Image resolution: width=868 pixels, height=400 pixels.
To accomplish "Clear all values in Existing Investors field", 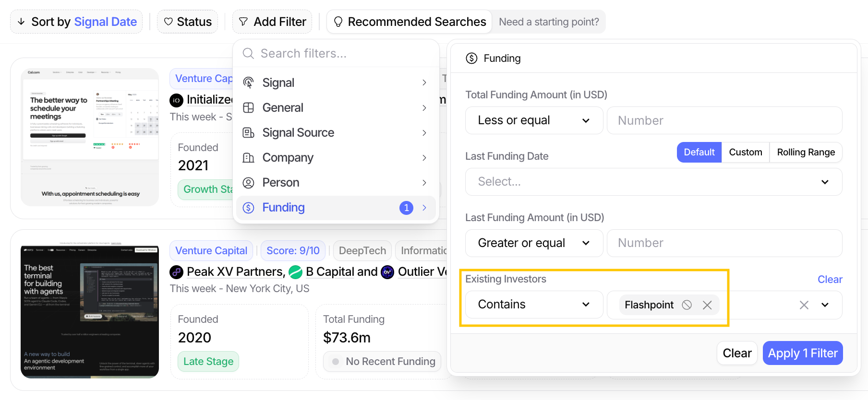I will tap(804, 305).
